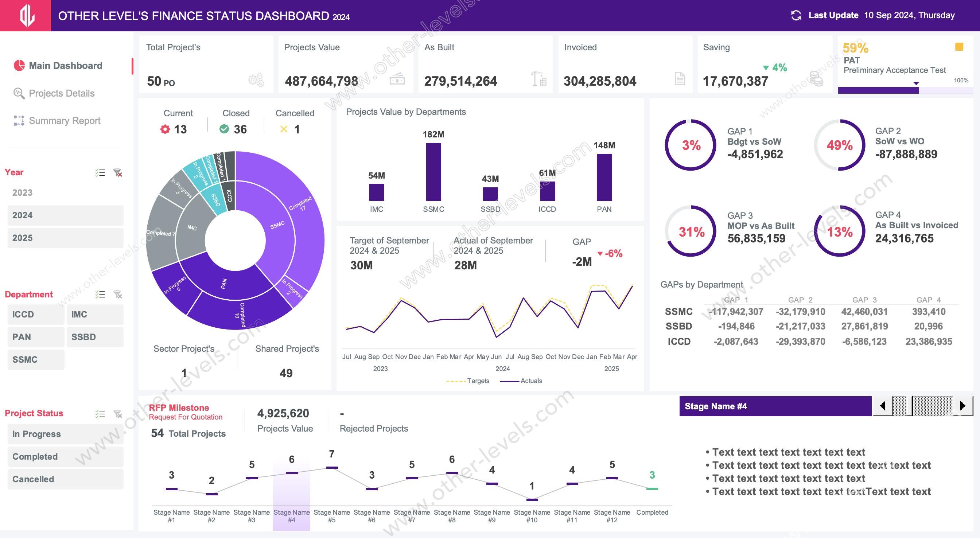Viewport: 980px width, 538px height.
Task: Click the money icon in Projects Value card
Action: tap(397, 79)
